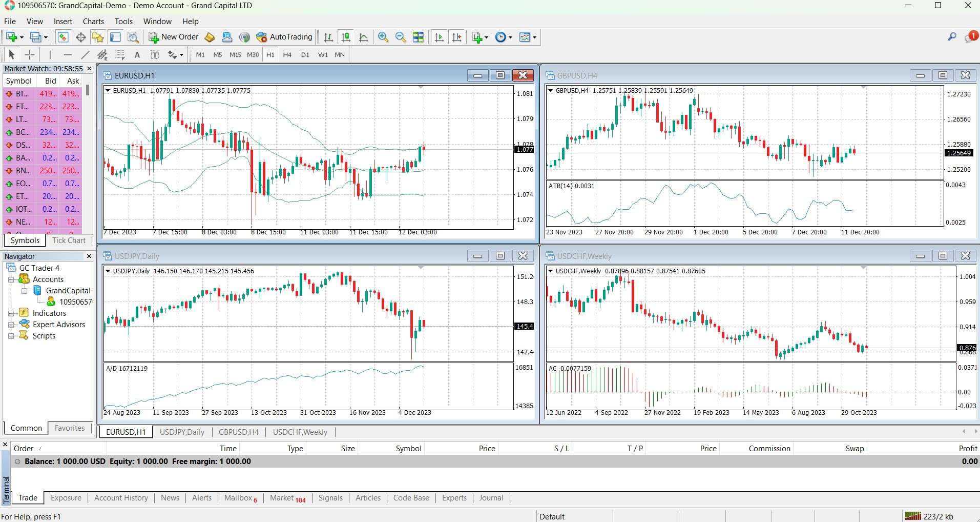Expand the Expert Advisors tree node

click(11, 325)
